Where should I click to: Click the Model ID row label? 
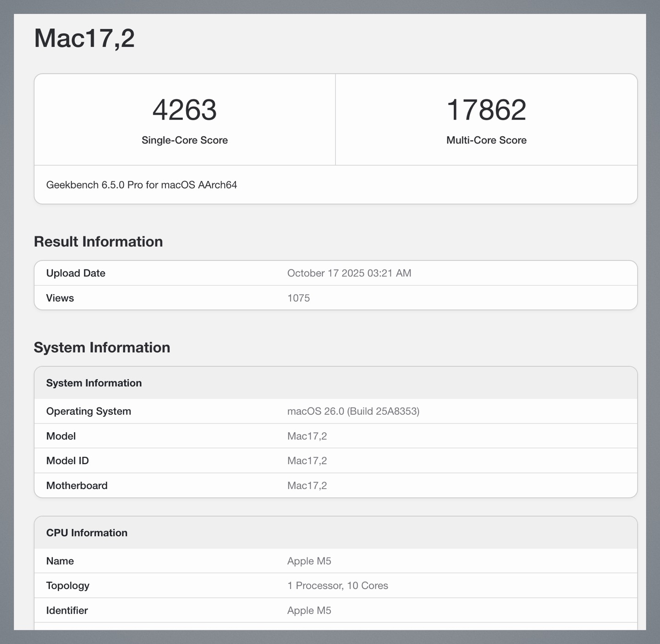pyautogui.click(x=67, y=461)
